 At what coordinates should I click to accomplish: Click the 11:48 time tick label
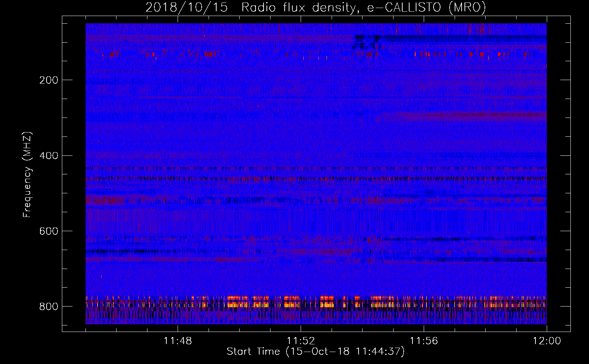[178, 341]
